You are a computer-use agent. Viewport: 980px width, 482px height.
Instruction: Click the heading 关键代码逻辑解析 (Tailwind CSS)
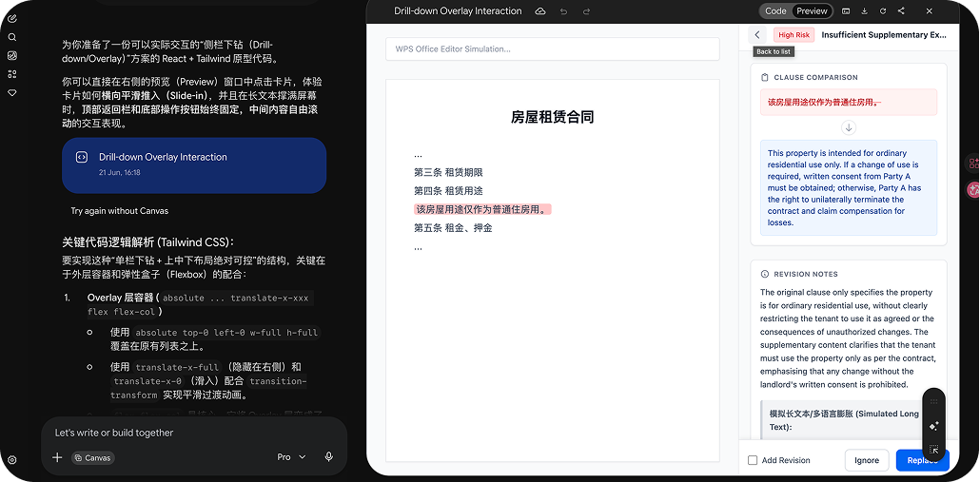(x=148, y=242)
